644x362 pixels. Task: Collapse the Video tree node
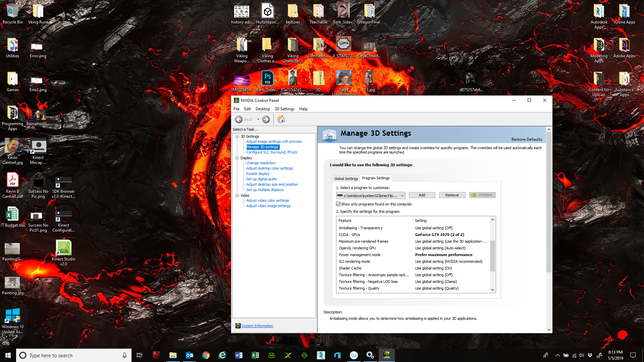click(237, 195)
